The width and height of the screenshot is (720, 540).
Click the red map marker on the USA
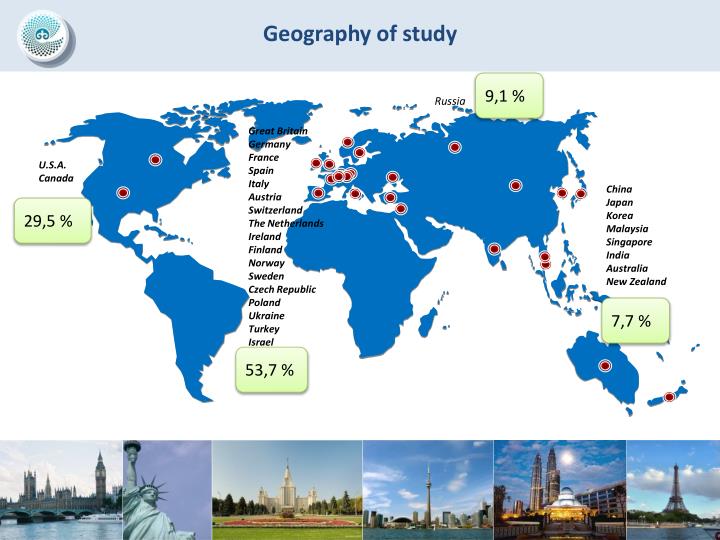coord(123,192)
